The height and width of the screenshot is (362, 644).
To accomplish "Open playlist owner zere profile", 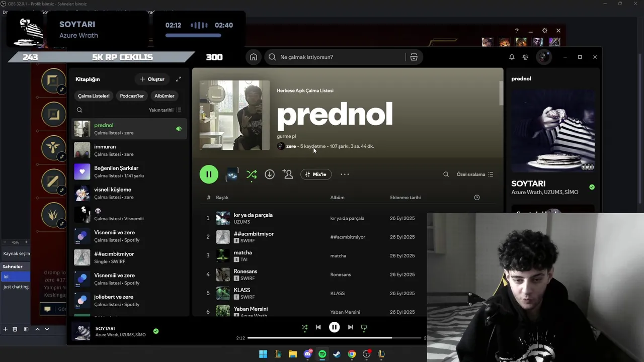I will pos(291,146).
